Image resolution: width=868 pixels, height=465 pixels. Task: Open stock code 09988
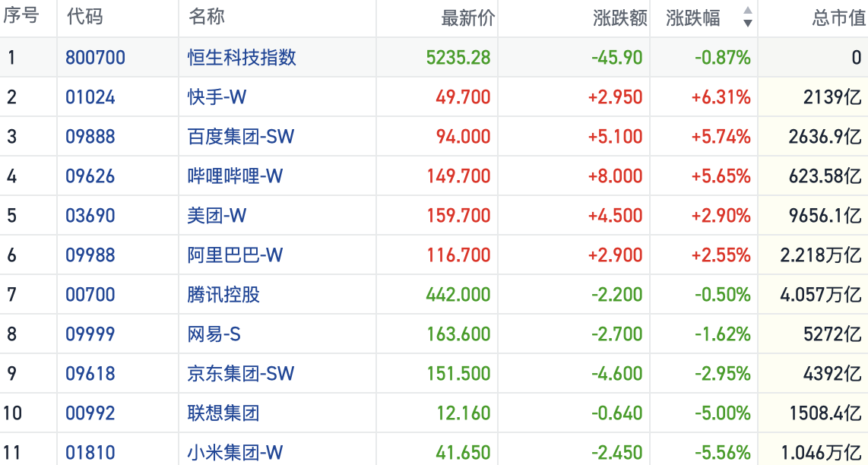coord(90,255)
